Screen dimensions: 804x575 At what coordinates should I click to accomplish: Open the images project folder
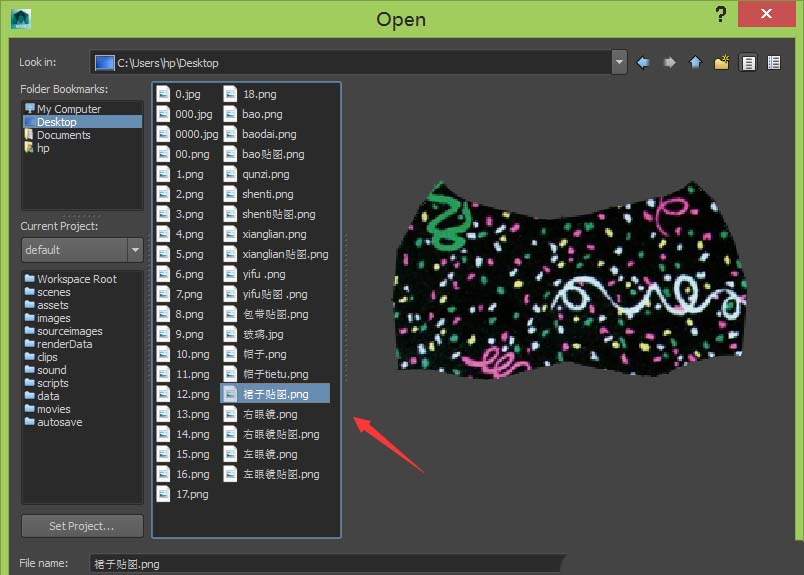tap(48, 318)
